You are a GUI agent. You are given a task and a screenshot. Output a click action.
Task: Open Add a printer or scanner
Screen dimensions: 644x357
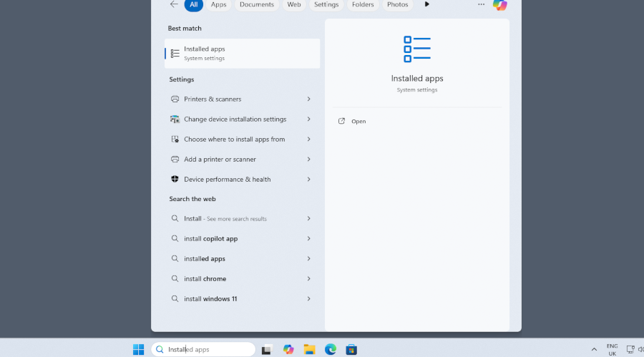pyautogui.click(x=243, y=159)
